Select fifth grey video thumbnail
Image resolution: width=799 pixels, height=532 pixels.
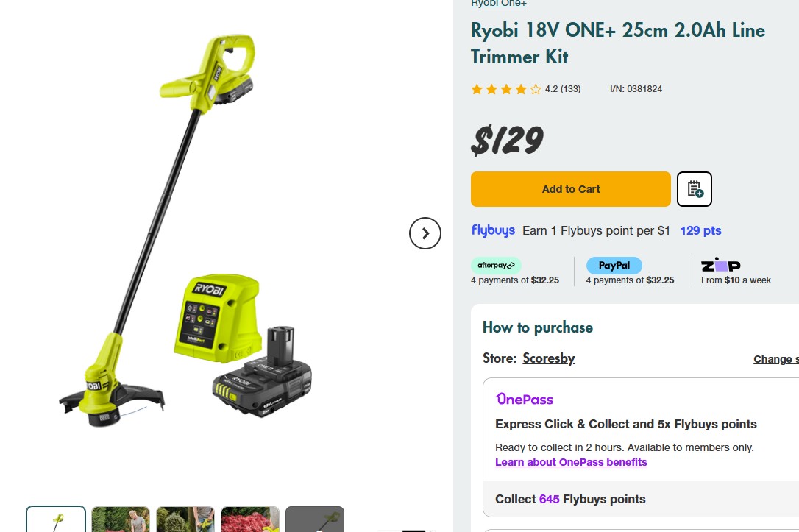coord(315,519)
